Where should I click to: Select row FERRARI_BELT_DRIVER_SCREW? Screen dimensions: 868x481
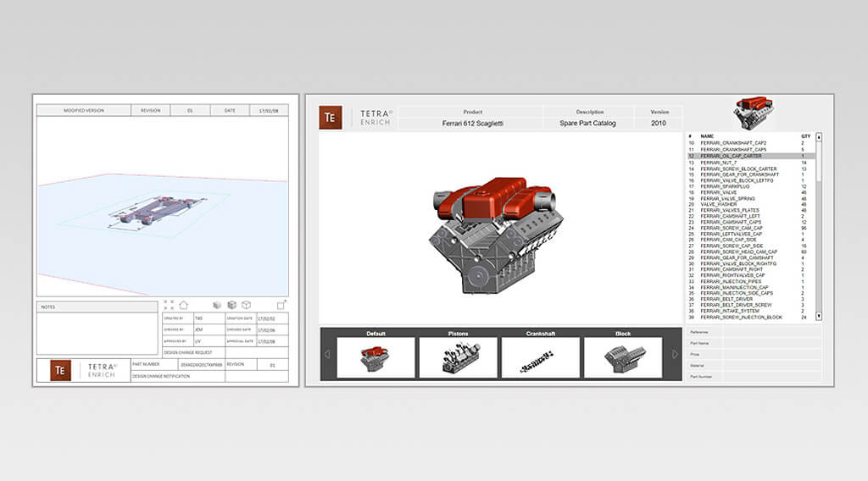751,305
